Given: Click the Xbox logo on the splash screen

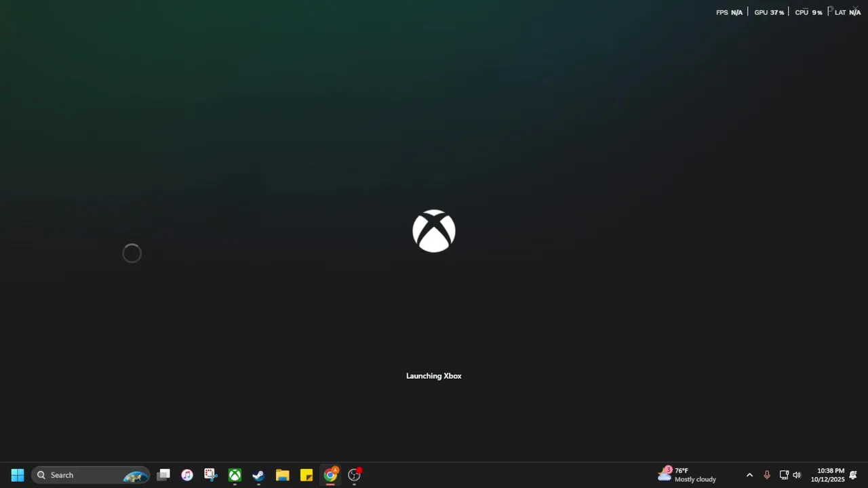Looking at the screenshot, I should (x=434, y=231).
